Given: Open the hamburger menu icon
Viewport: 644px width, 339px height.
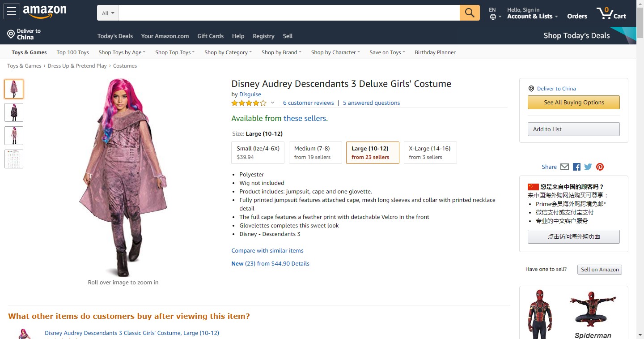Looking at the screenshot, I should point(12,12).
